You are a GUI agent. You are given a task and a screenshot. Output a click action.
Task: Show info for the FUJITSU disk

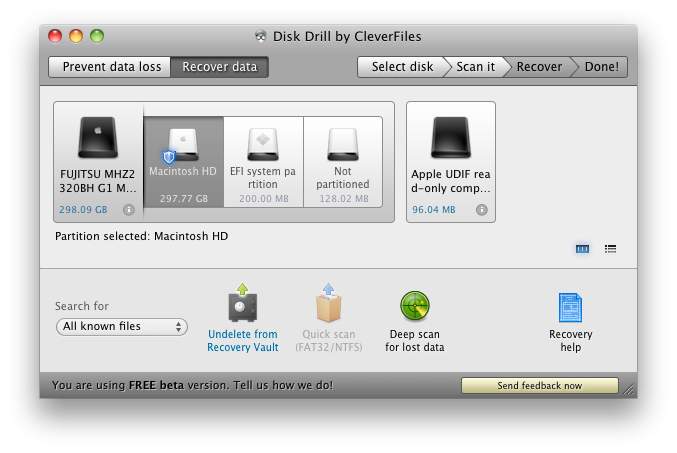click(x=129, y=209)
